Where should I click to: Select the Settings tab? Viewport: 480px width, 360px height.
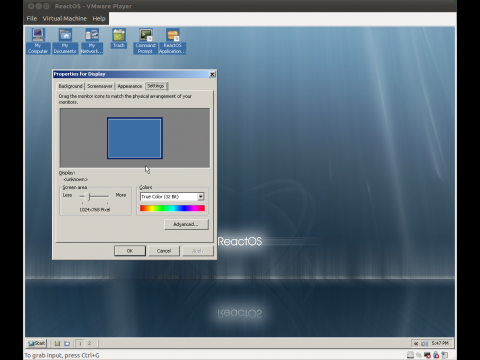tap(156, 86)
